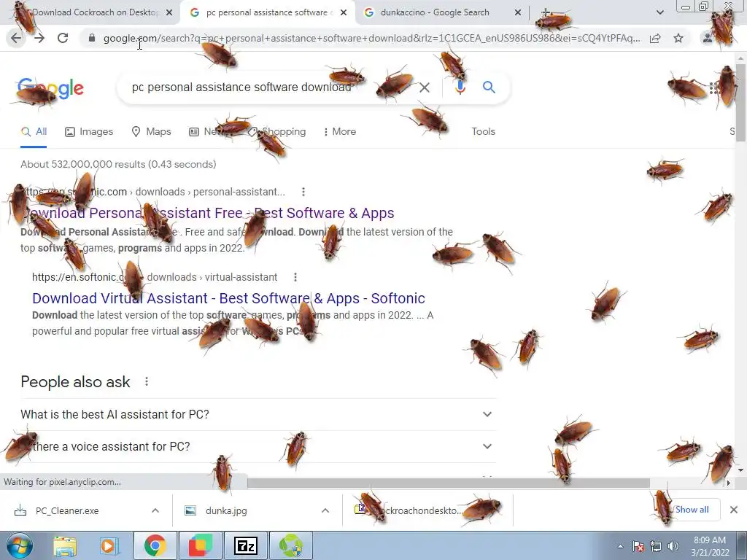Show hidden system tray icons

coord(620,546)
